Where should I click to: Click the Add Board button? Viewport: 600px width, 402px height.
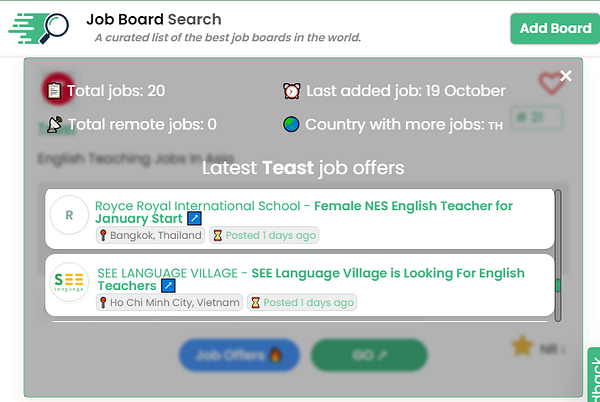coord(555,28)
